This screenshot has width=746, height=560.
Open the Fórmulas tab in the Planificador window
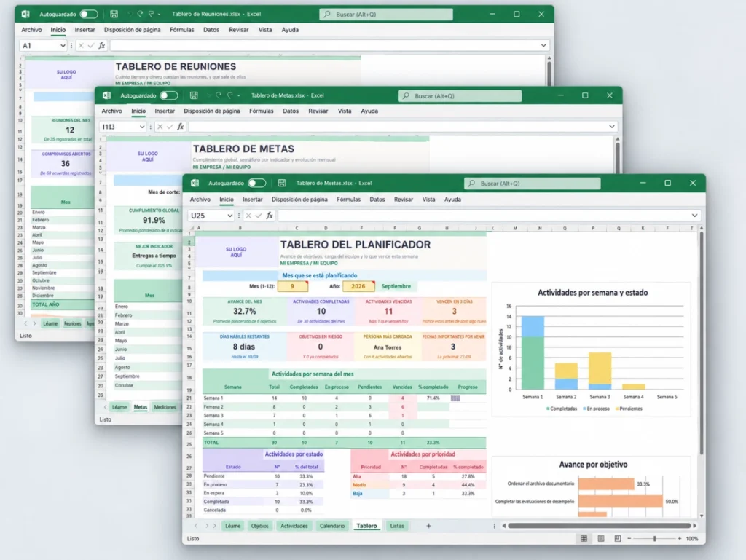[x=349, y=200]
